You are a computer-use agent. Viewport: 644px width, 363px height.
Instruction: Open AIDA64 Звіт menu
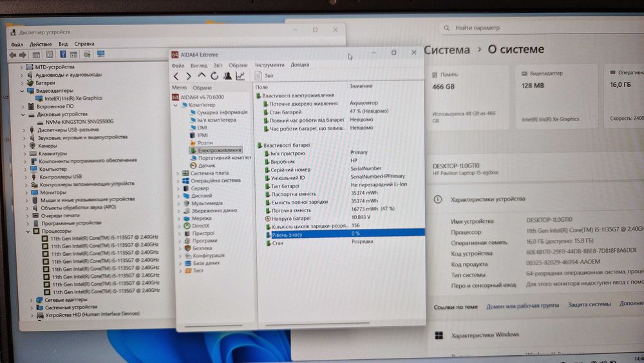[218, 65]
